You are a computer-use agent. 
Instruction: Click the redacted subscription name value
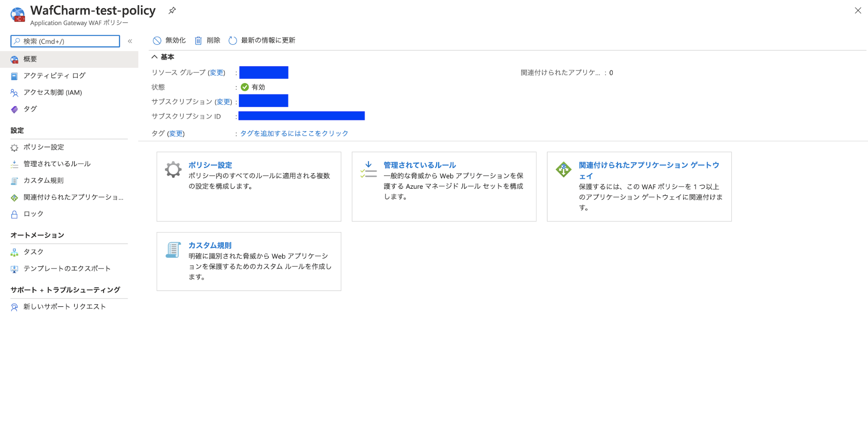pos(264,101)
